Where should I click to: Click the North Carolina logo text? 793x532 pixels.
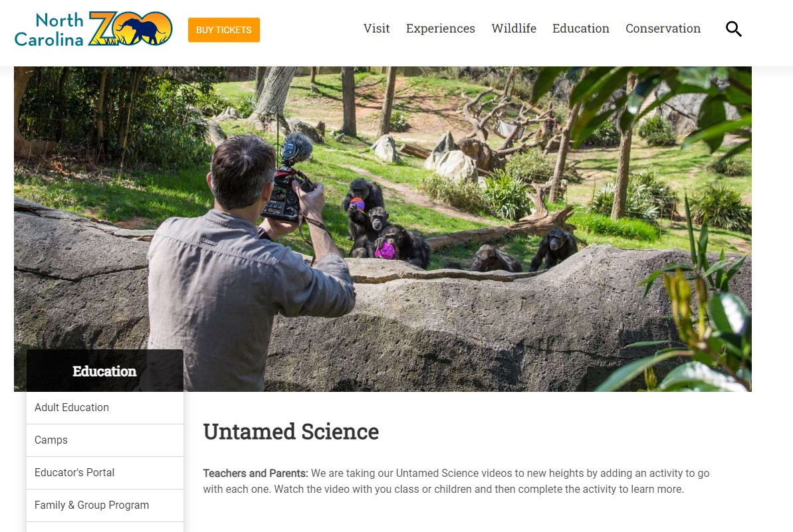point(49,29)
